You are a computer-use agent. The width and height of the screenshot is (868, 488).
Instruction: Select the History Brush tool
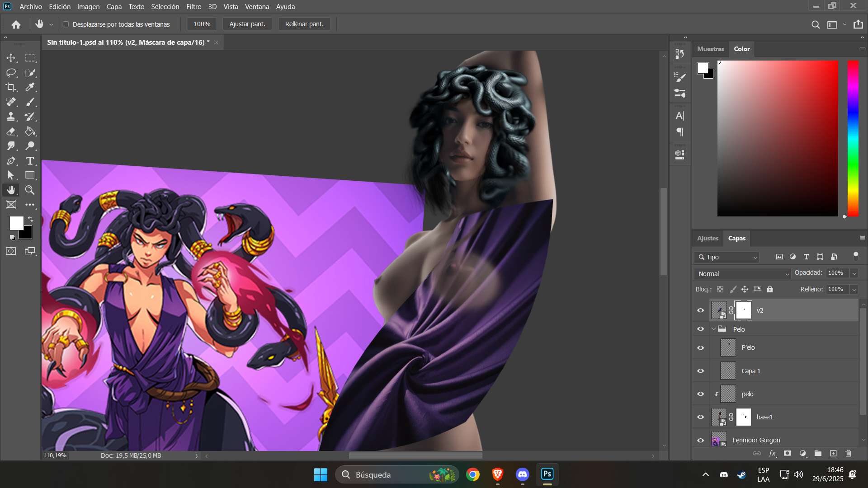click(30, 117)
